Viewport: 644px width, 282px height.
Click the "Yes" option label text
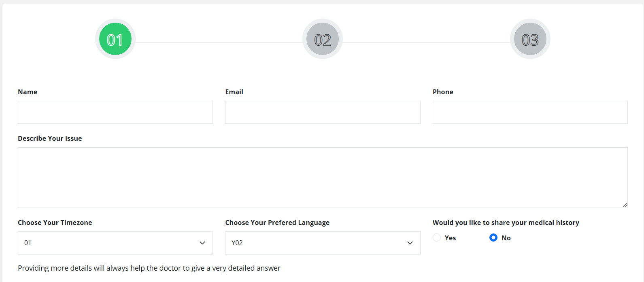pyautogui.click(x=450, y=238)
